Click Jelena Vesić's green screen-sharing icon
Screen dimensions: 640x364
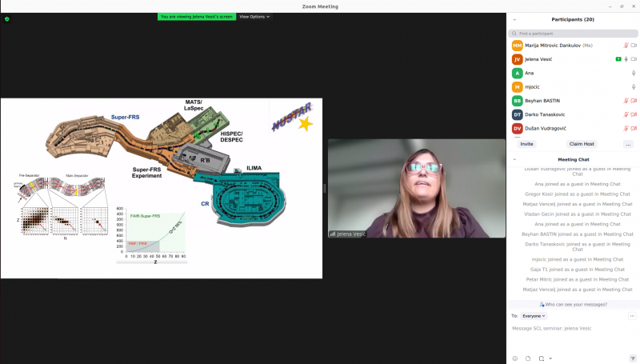tap(618, 59)
